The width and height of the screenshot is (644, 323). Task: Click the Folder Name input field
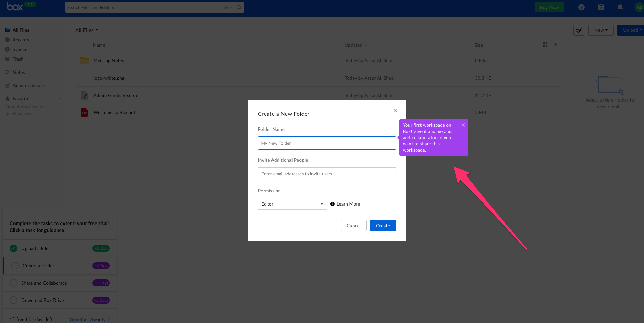click(x=327, y=143)
